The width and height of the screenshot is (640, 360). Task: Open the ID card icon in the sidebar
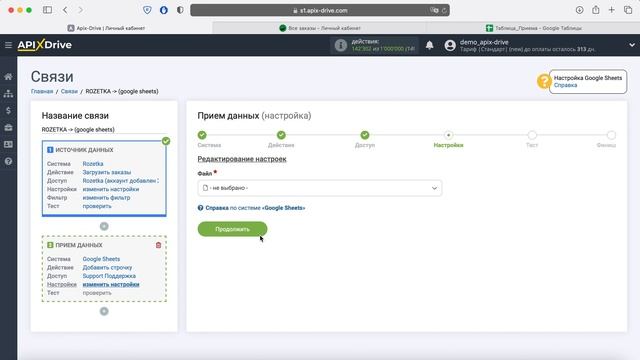point(8,144)
